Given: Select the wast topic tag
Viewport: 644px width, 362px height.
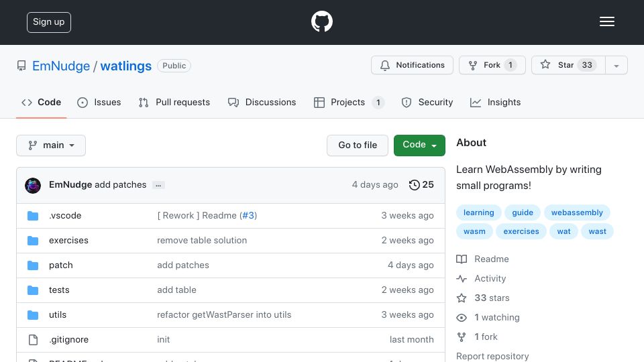Looking at the screenshot, I should pyautogui.click(x=597, y=231).
